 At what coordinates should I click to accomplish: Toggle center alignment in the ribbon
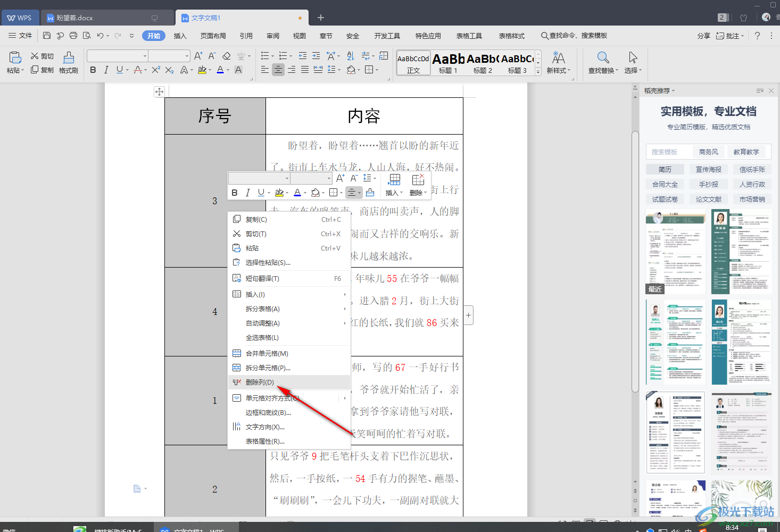[x=278, y=70]
